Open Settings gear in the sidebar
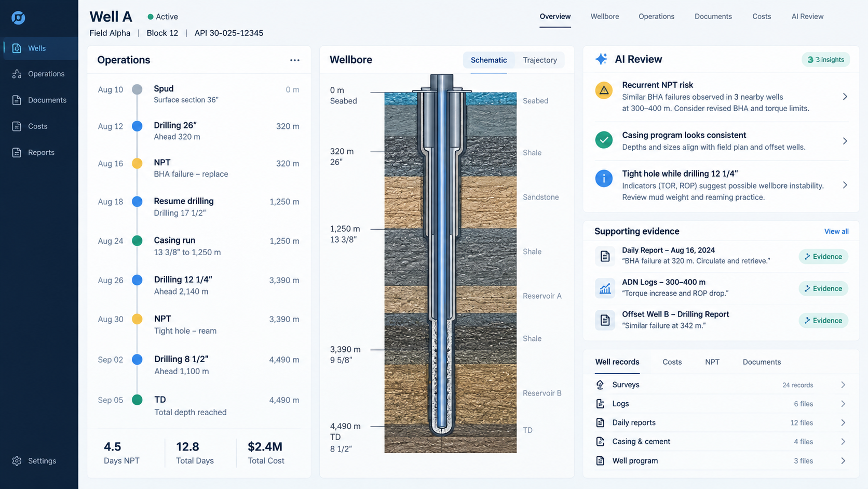This screenshot has height=489, width=868. point(17,461)
